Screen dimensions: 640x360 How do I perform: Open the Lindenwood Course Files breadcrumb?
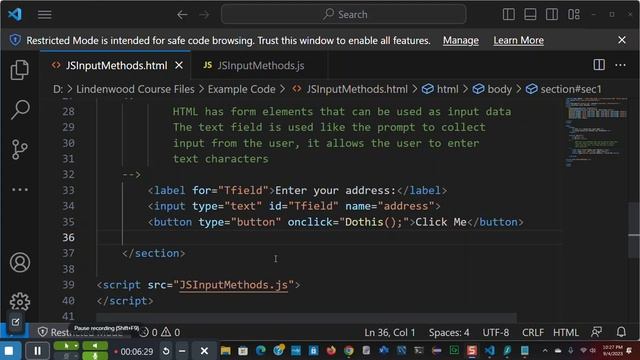[x=135, y=89]
